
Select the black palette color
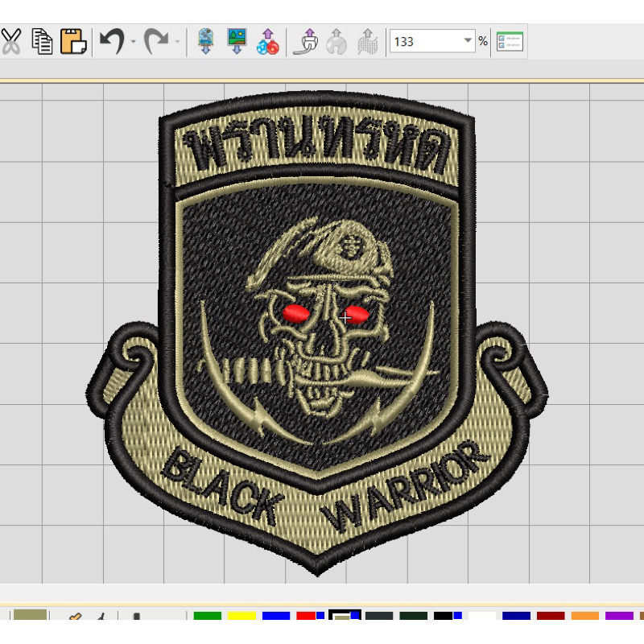(444, 615)
